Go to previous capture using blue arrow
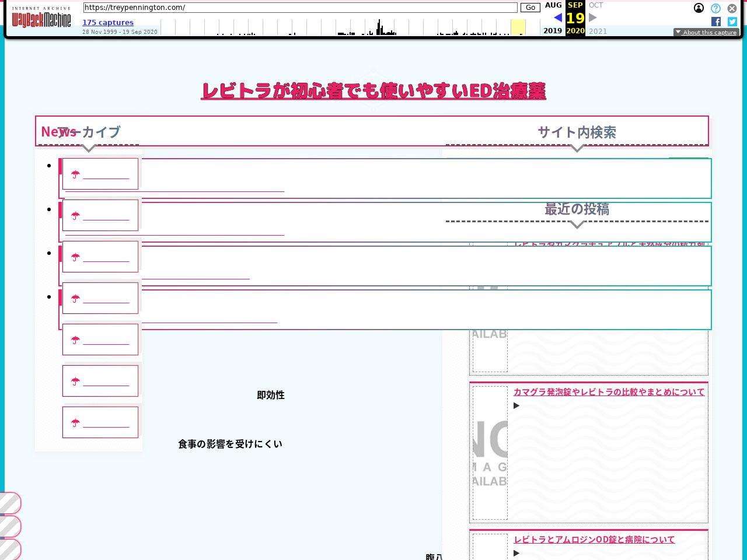 [558, 17]
